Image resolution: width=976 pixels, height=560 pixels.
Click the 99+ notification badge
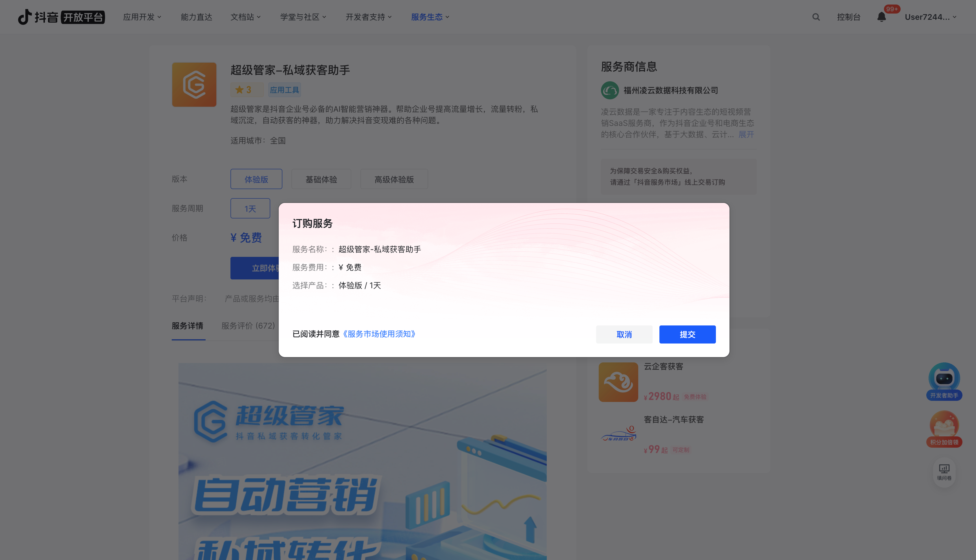[x=892, y=9]
